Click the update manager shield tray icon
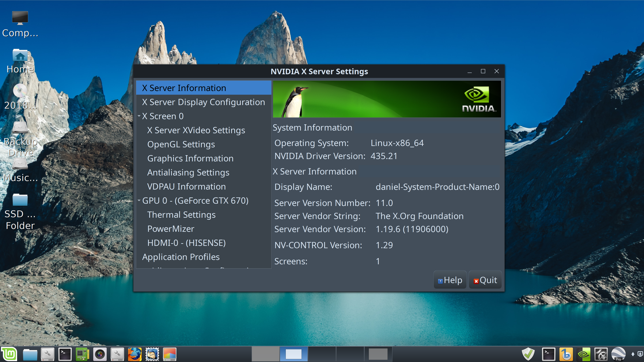Viewport: 644px width, 362px height. [528, 354]
